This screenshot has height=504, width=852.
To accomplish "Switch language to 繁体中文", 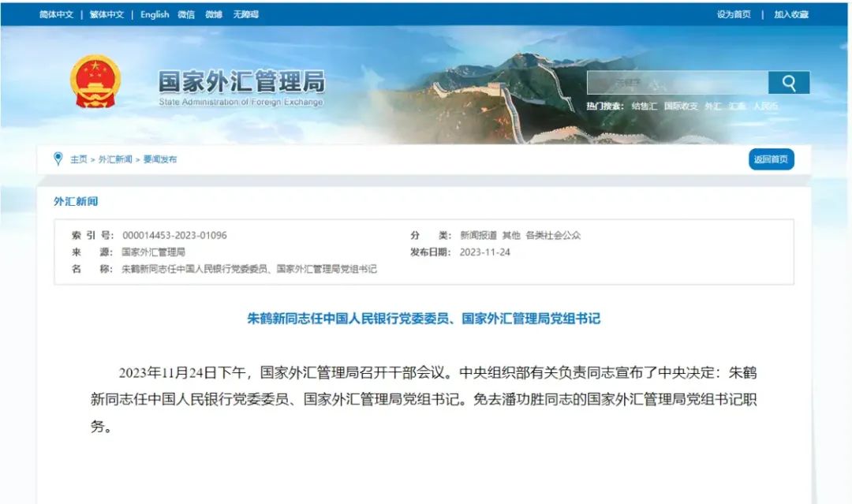I will click(106, 15).
